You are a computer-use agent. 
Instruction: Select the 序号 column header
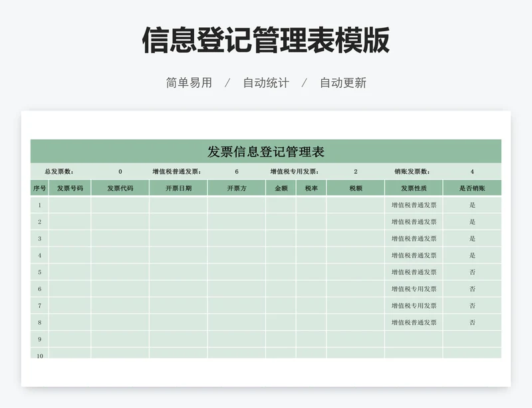pos(39,188)
